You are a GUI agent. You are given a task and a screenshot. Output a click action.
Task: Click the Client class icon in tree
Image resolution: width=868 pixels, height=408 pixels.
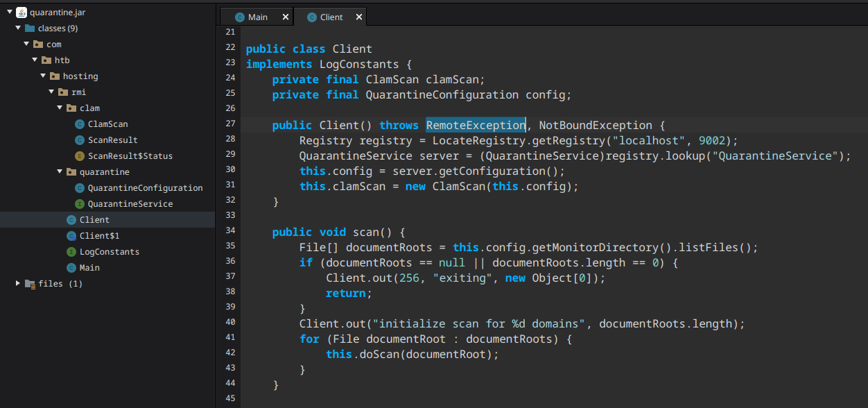point(71,220)
